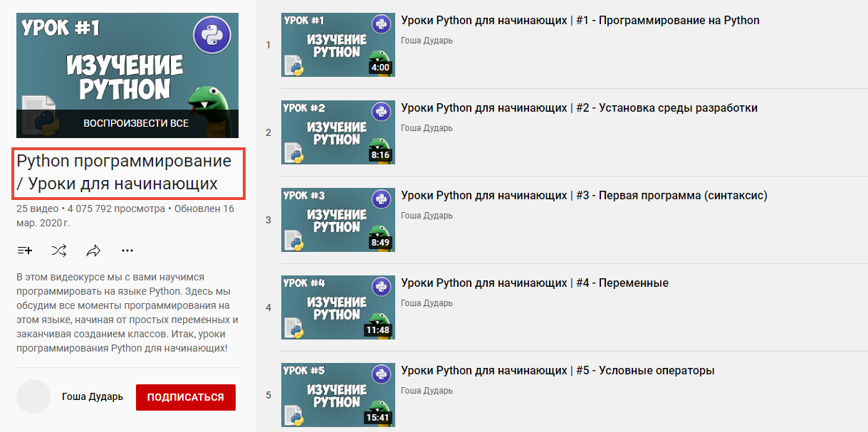Click the purple Python badge on video #1 thumbnail
The height and width of the screenshot is (432, 868).
[382, 23]
